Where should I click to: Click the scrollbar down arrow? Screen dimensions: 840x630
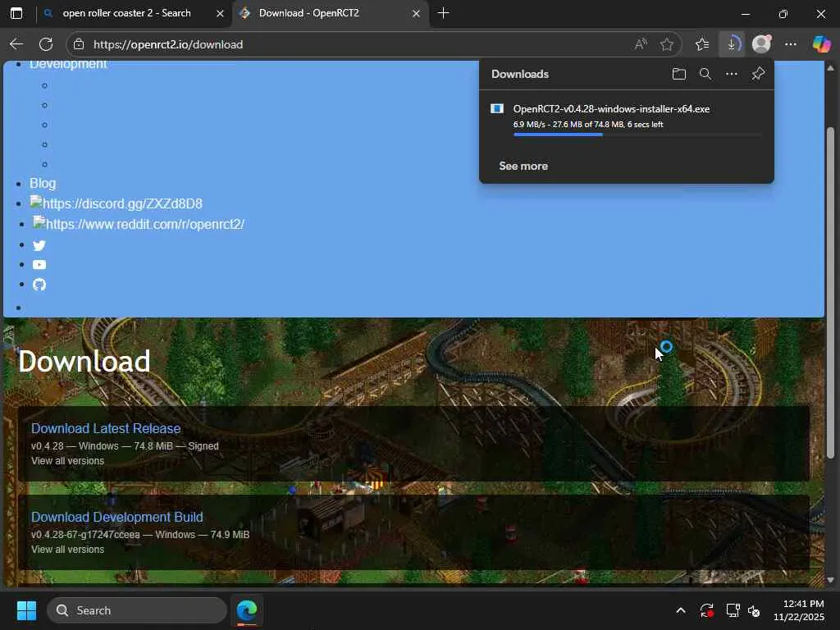830,580
